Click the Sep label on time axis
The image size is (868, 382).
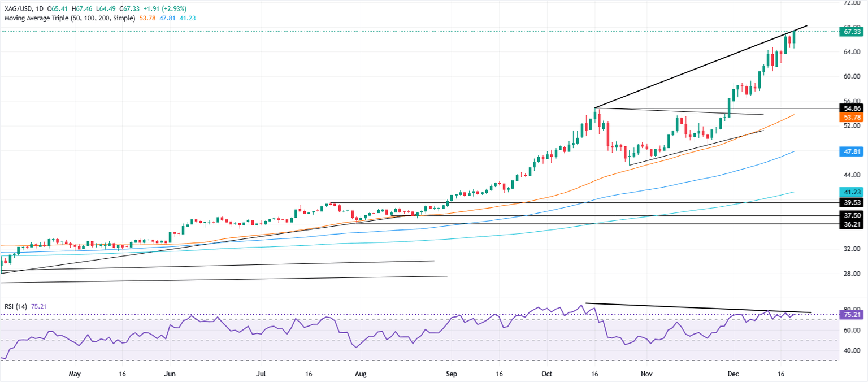[451, 374]
